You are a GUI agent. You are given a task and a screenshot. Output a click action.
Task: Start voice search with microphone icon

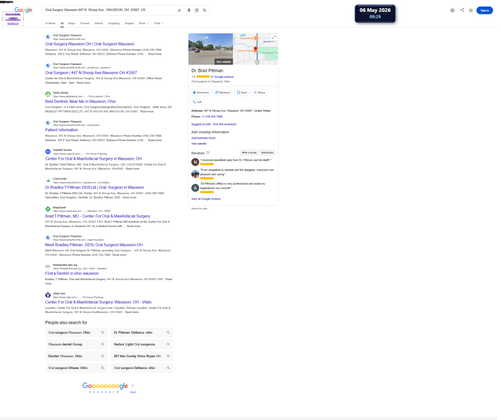tap(189, 10)
